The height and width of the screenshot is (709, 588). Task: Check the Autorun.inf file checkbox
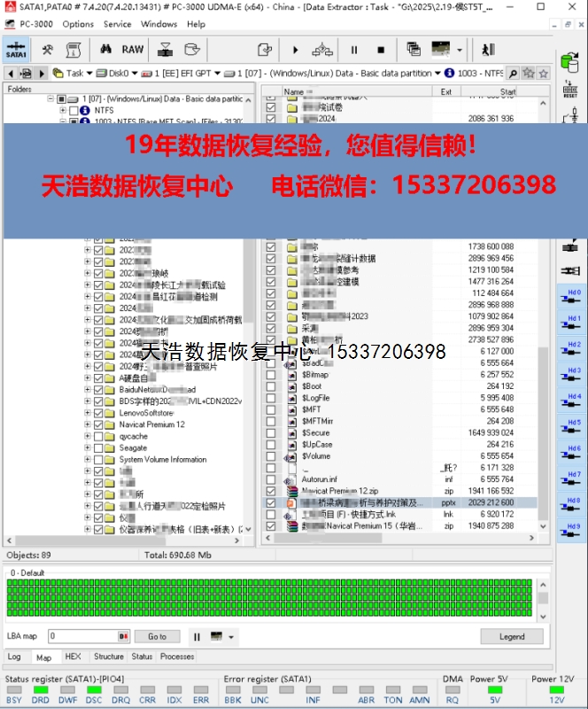click(x=271, y=479)
